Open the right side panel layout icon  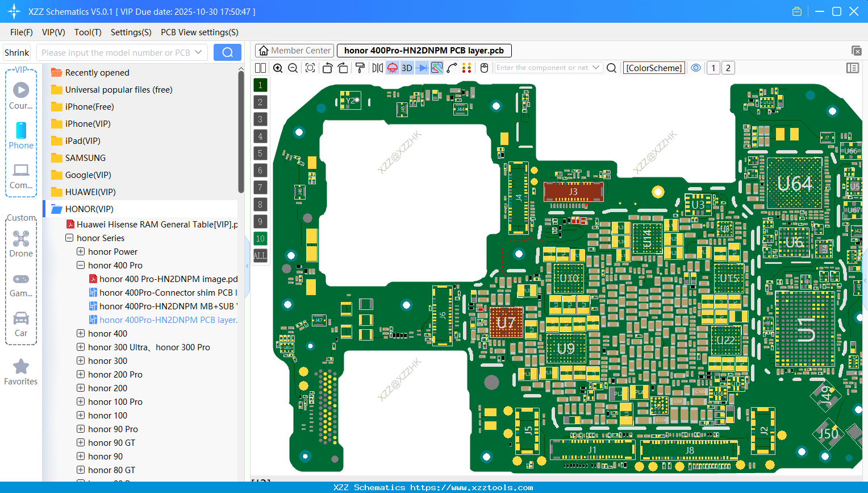click(852, 68)
